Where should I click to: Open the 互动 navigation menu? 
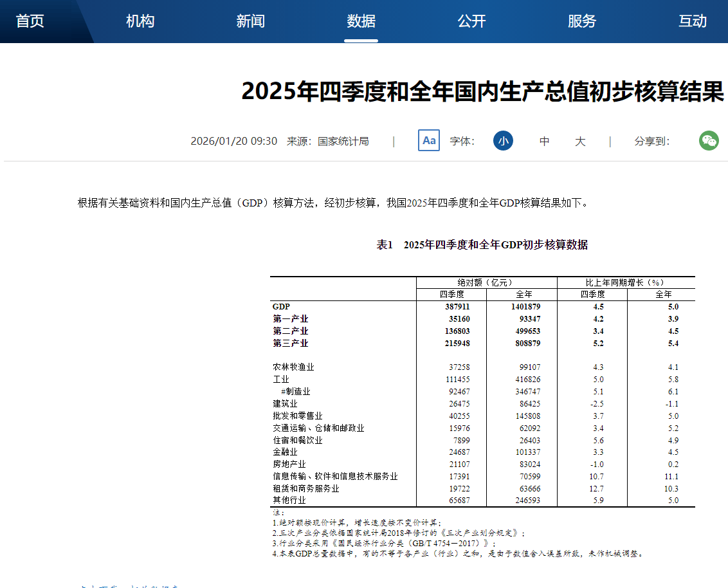point(693,21)
